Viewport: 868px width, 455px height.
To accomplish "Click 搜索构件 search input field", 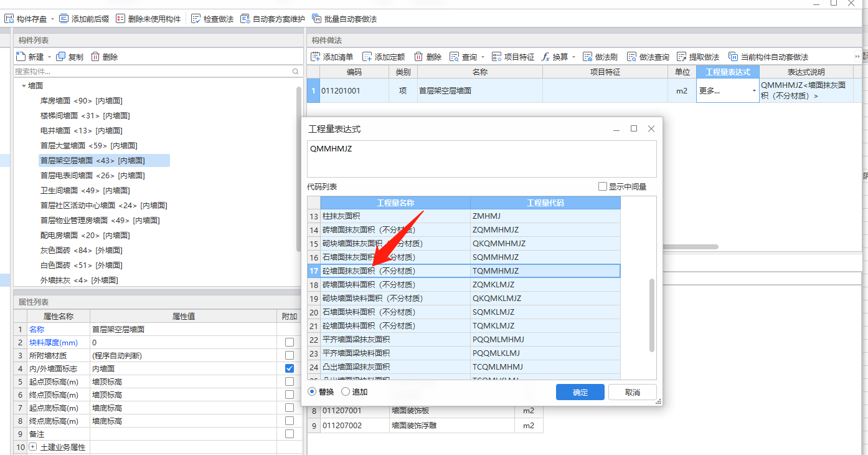I will pos(153,72).
